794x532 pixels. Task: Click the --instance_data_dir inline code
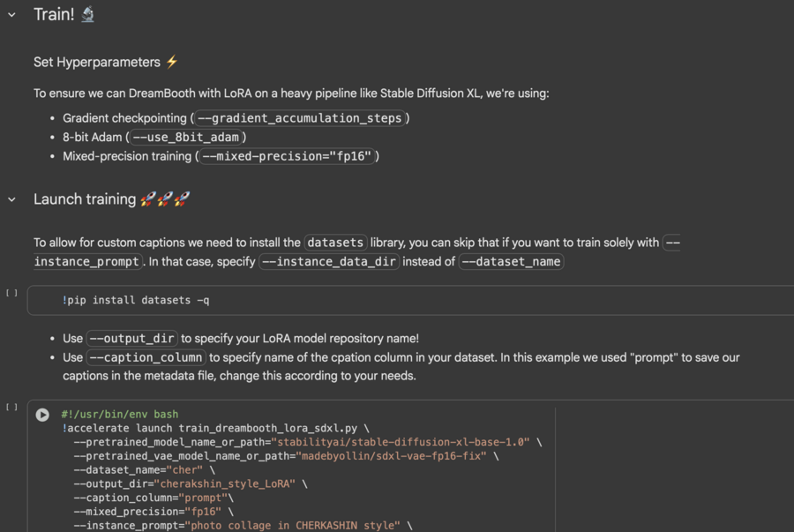point(329,261)
